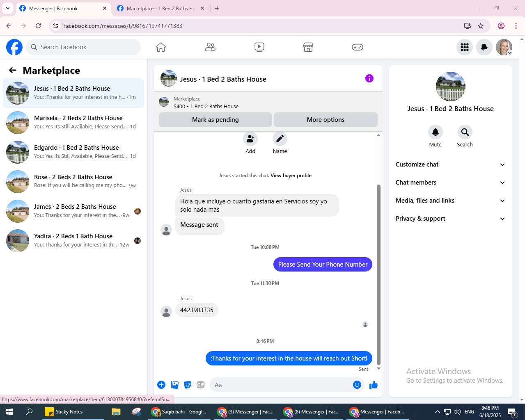Click the Add people icon

pyautogui.click(x=250, y=139)
